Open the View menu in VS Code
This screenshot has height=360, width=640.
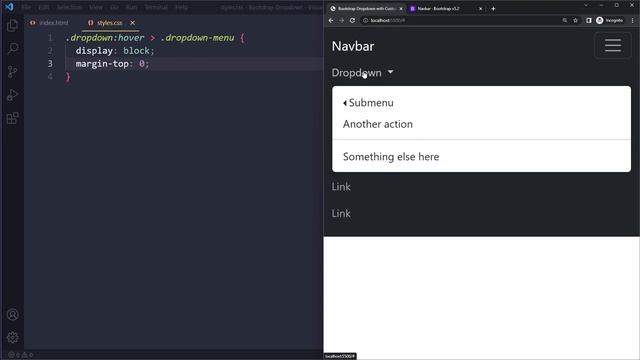(x=96, y=7)
